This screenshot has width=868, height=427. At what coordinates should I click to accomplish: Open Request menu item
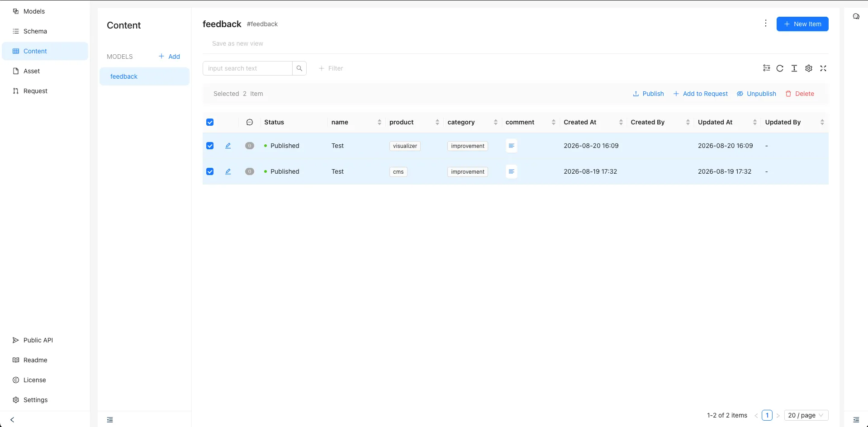point(45,91)
